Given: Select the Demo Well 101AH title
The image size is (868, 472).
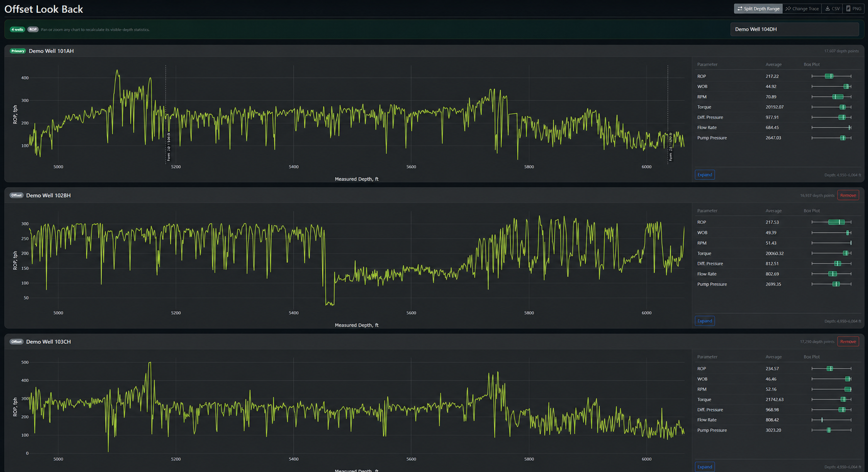Looking at the screenshot, I should click(51, 51).
